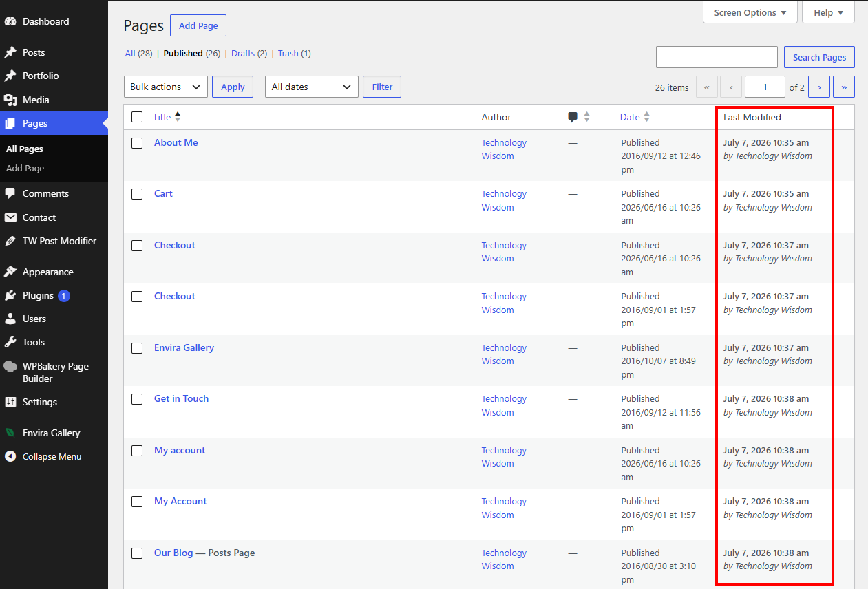868x589 pixels.
Task: Expand the All dates filter dropdown
Action: (312, 87)
